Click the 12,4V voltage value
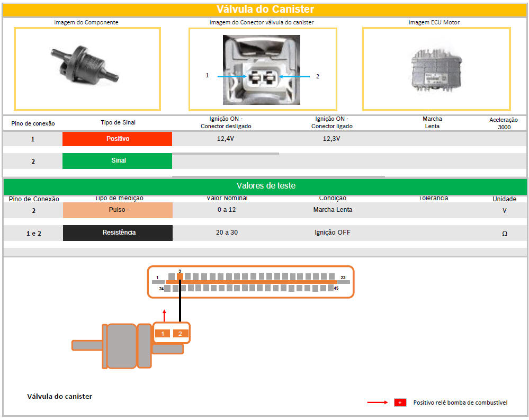The height and width of the screenshot is (420, 529). point(226,139)
